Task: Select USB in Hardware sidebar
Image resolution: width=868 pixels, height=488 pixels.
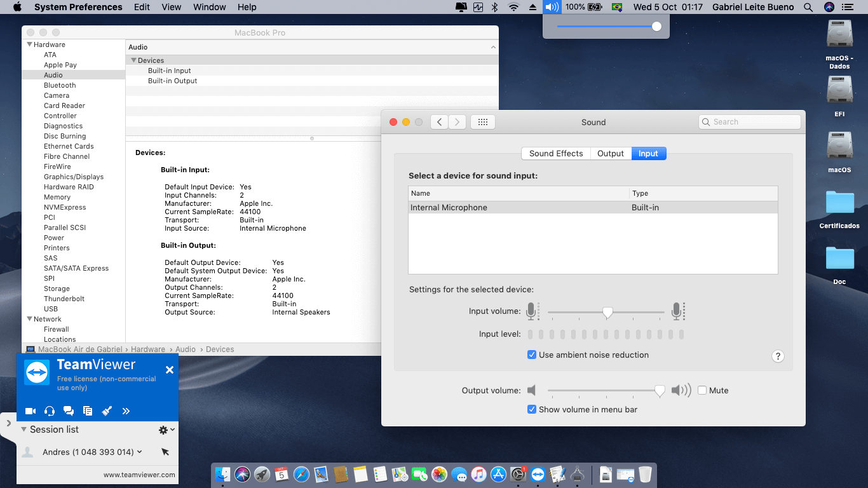Action: (51, 309)
